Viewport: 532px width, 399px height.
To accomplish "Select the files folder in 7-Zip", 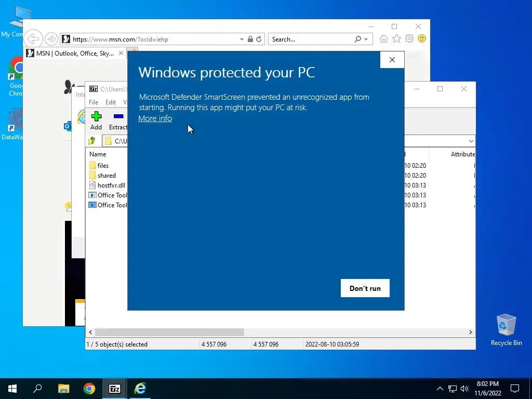I will 103,166.
